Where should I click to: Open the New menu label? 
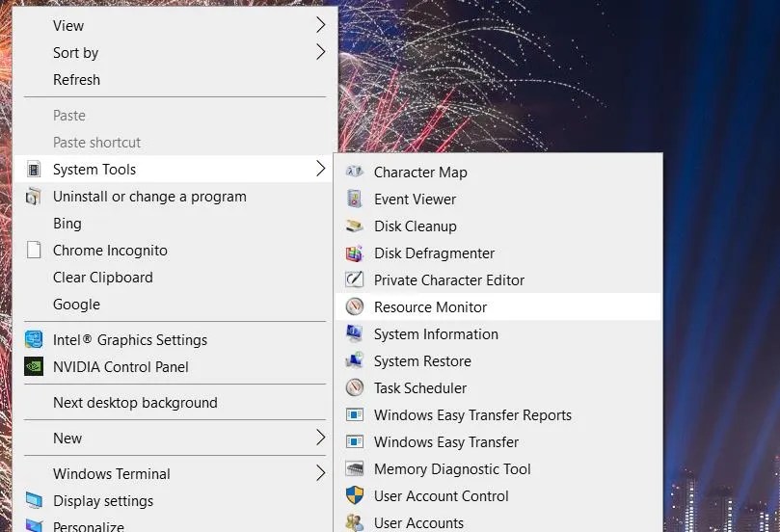point(67,438)
